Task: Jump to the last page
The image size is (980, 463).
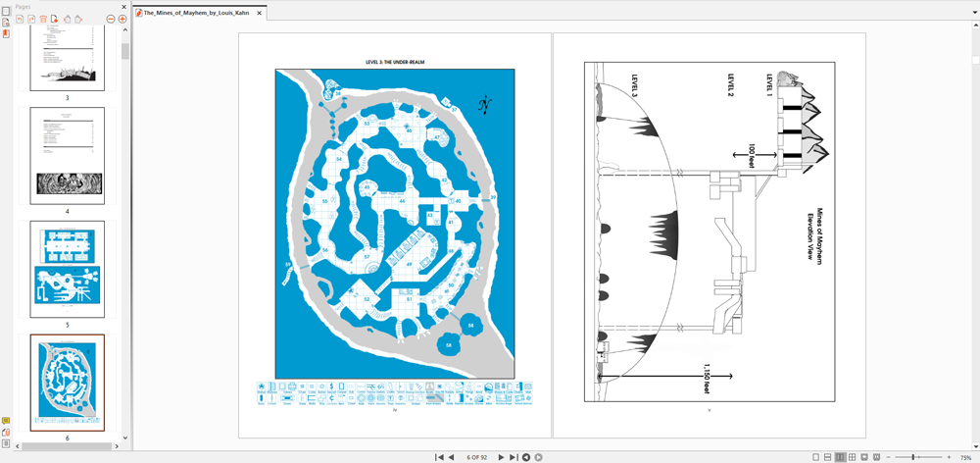Action: pos(514,457)
